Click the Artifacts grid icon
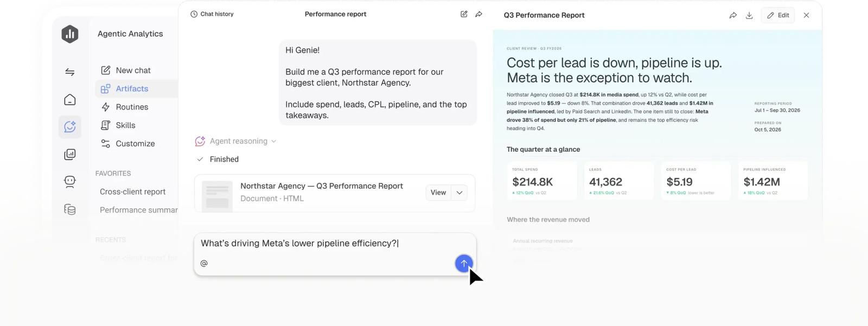Screen dimensions: 868x326 [x=106, y=88]
